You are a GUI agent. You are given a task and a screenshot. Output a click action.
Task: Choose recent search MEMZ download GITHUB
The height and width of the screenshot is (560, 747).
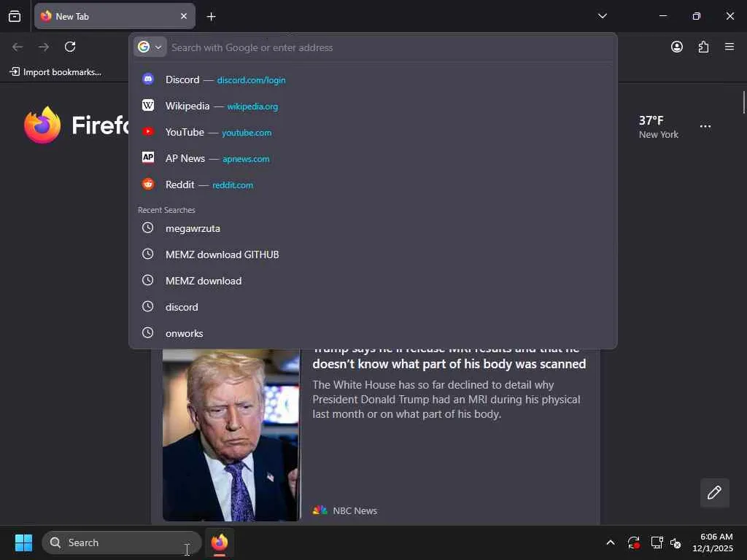[x=373, y=254]
